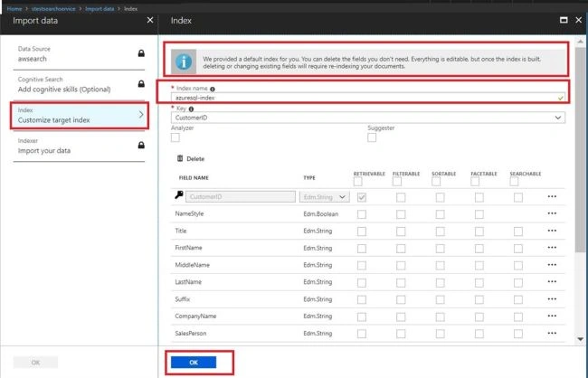
Task: Go to Import data breadcrumb
Action: point(100,9)
